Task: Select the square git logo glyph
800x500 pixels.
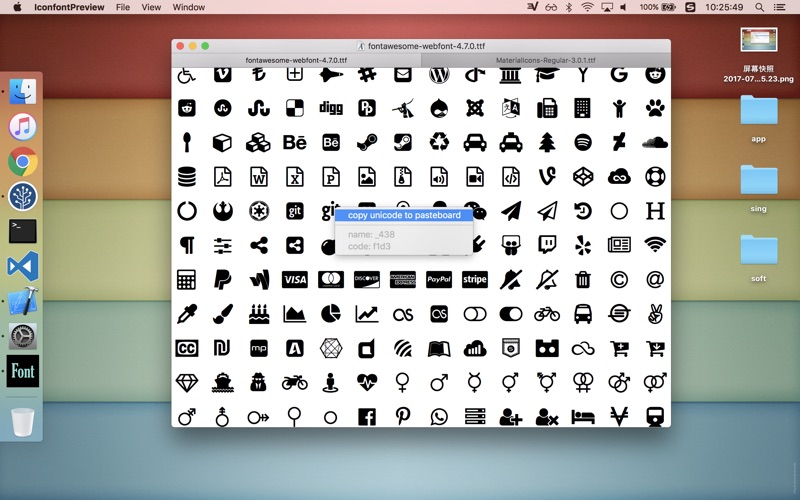Action: coord(295,211)
